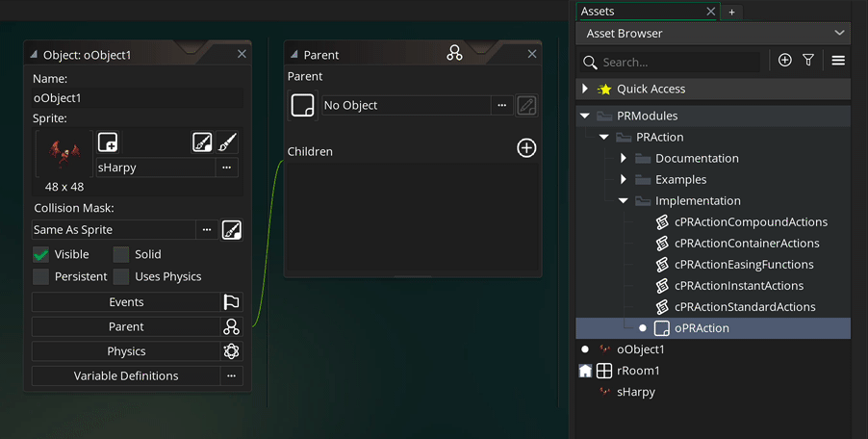The image size is (868, 439).
Task: Select rRoom1 label in asset tree
Action: (x=638, y=371)
